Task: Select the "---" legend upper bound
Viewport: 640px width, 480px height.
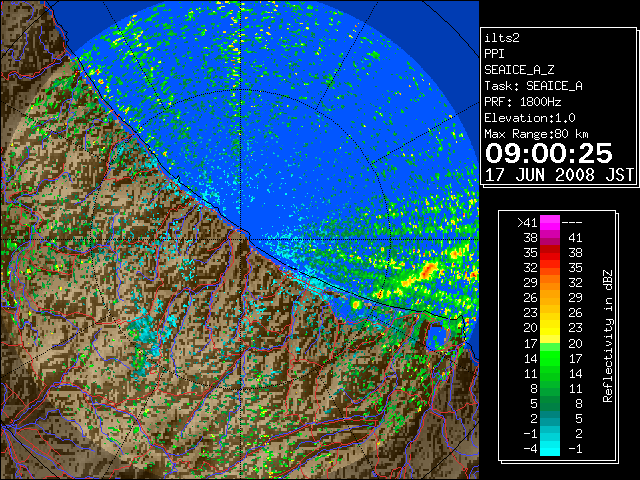Action: click(572, 222)
